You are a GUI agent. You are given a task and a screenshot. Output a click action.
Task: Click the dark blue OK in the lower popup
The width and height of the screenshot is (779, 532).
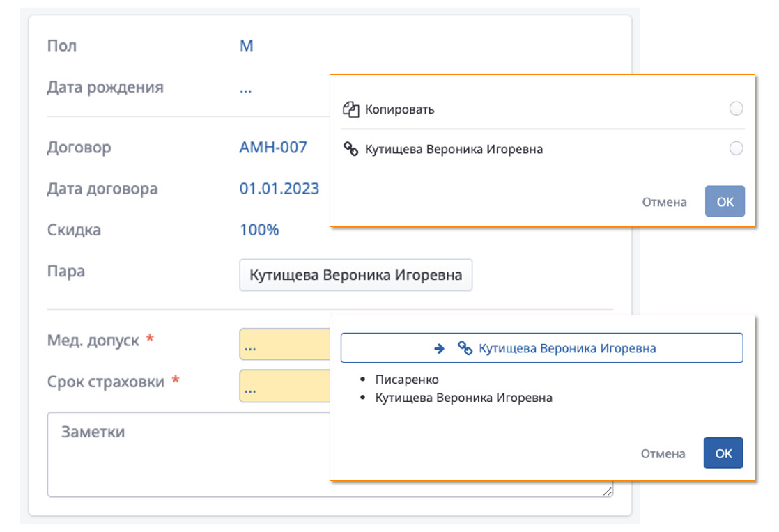pos(723,453)
